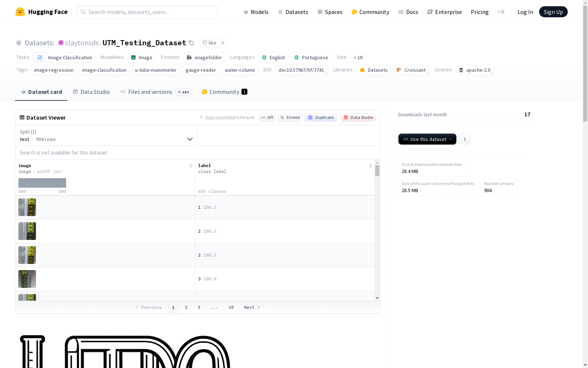Jump to page 10 of the dataset
Image resolution: width=588 pixels, height=368 pixels.
pos(231,307)
